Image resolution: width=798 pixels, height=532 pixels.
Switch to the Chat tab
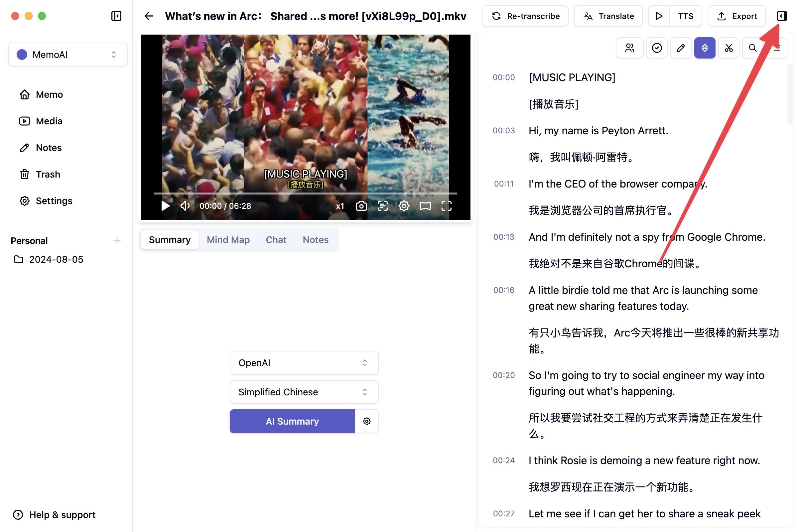(x=276, y=240)
